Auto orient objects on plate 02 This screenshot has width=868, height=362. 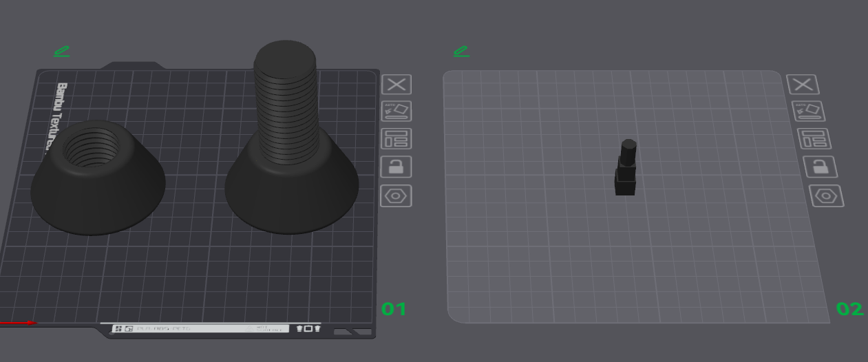pyautogui.click(x=808, y=111)
